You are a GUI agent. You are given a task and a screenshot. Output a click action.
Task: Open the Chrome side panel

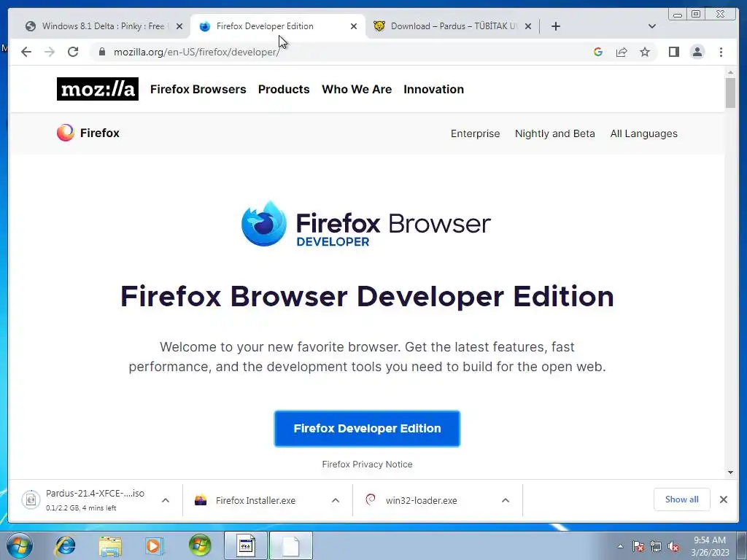pos(673,52)
